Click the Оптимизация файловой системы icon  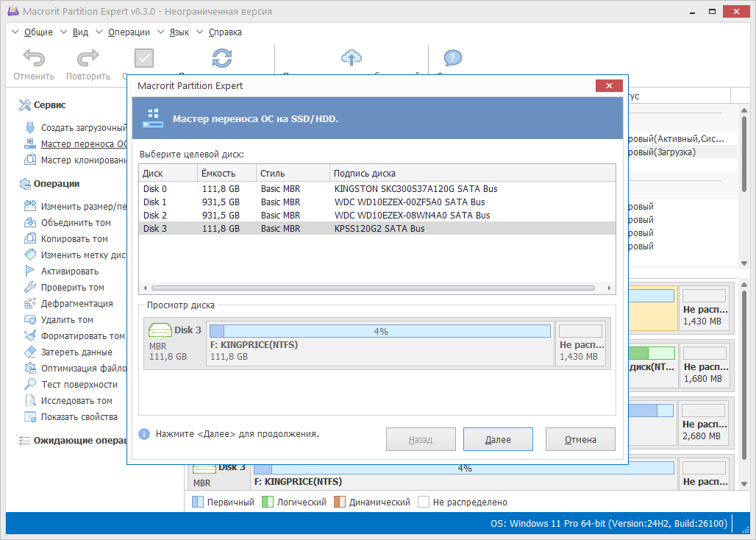pos(30,368)
